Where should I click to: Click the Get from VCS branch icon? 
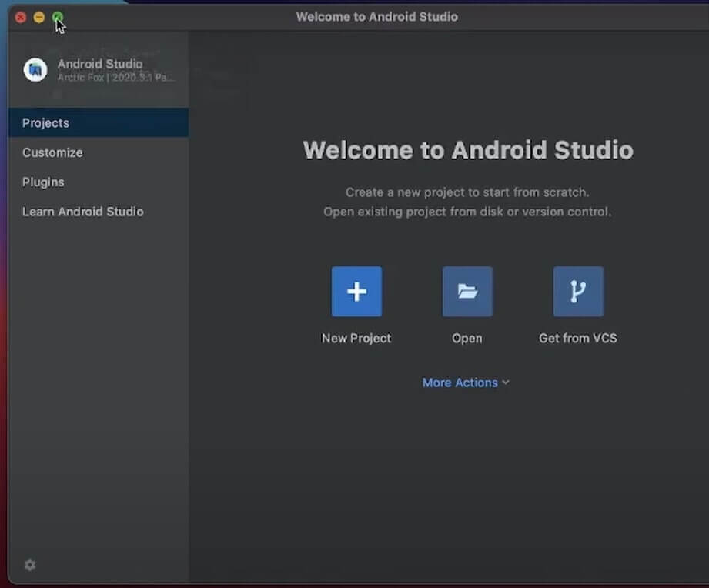[578, 292]
